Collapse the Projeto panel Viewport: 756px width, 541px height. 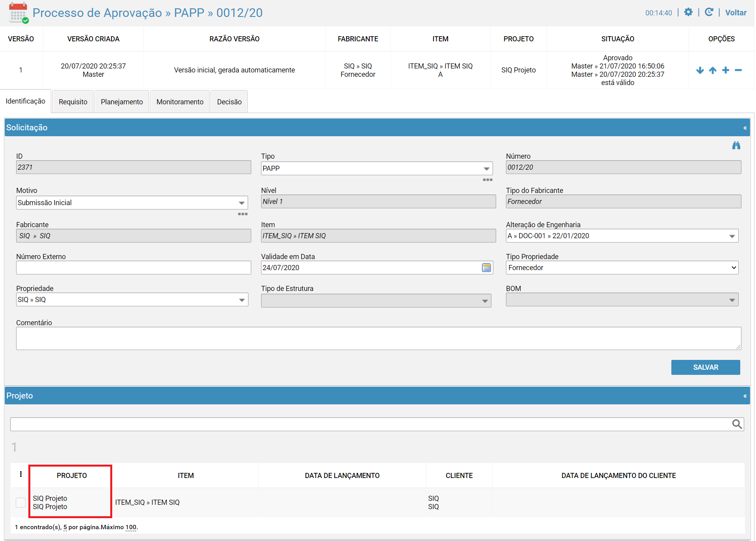(x=745, y=396)
